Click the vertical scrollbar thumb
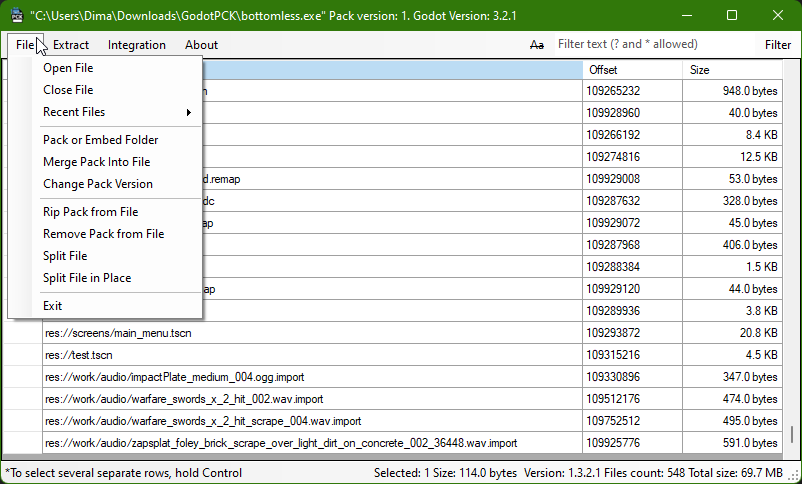Screen dimensions: 802x484 tap(792, 435)
